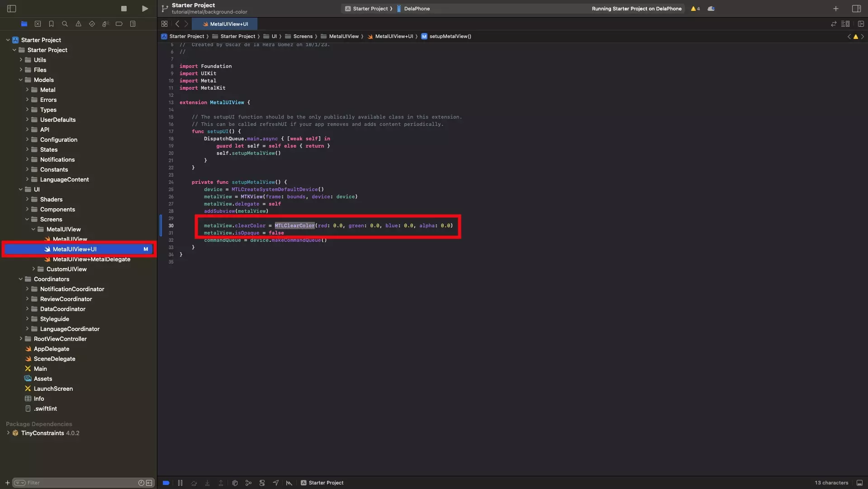Choose the DelaPhone run destination
Viewport: 868px width, 489px height.
pos(413,8)
